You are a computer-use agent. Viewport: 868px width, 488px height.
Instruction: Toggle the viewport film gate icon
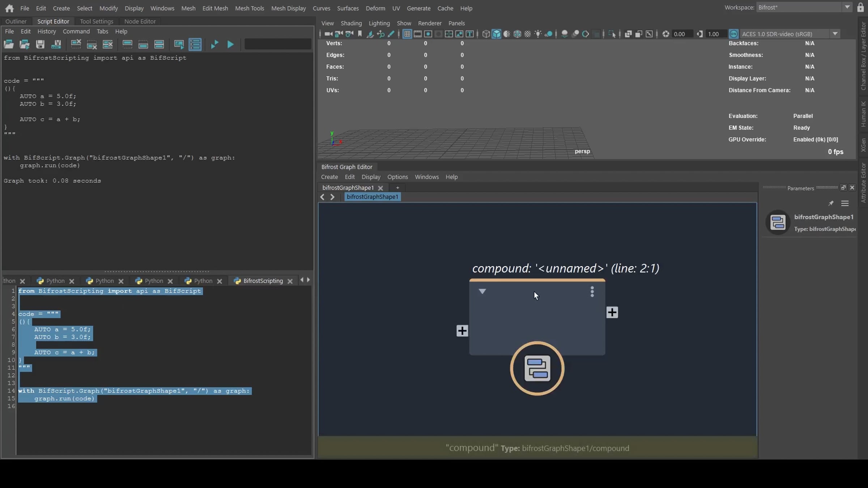(418, 34)
